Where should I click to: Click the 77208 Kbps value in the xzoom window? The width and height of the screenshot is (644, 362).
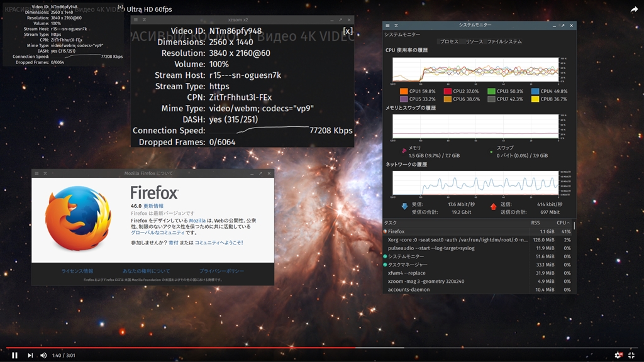pyautogui.click(x=331, y=131)
